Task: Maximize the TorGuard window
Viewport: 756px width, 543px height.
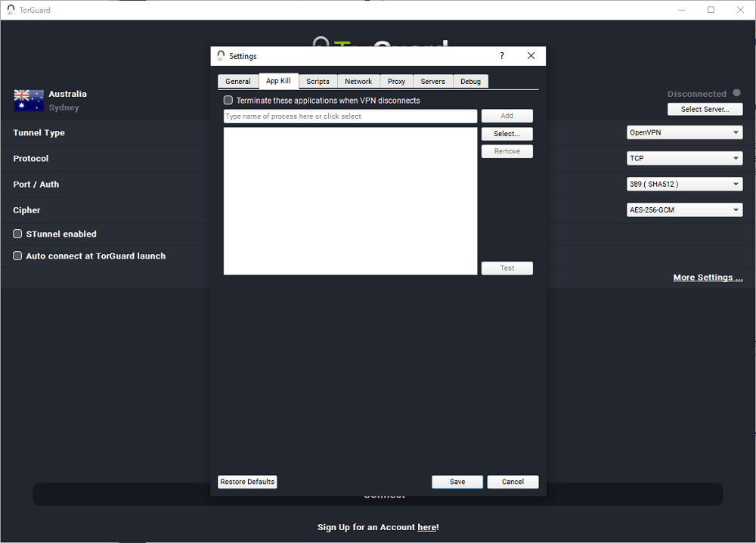Action: (x=711, y=10)
